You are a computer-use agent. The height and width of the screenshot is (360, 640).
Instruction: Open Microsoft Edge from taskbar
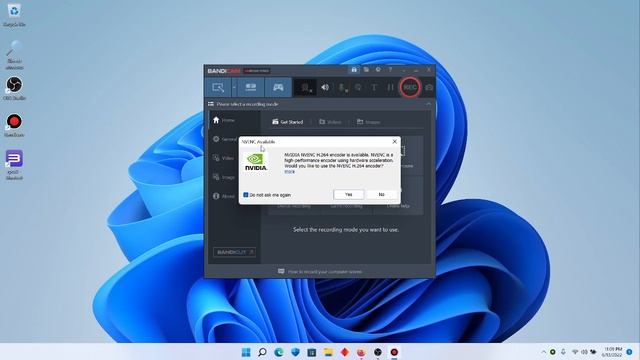(279, 352)
